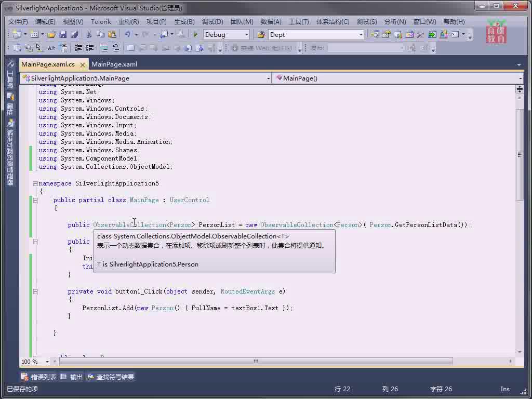Open the Extension Manager toolbar icon
Viewport: 532px width, 399px height.
pyautogui.click(x=444, y=34)
